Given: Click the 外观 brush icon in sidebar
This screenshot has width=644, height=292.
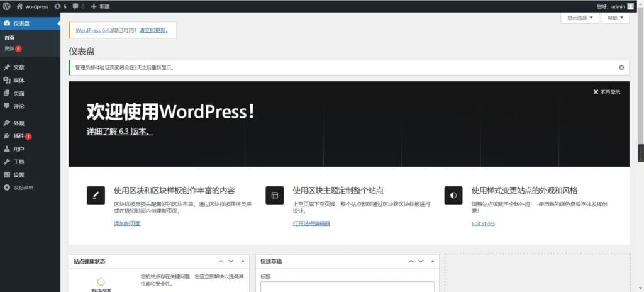Looking at the screenshot, I should point(6,123).
